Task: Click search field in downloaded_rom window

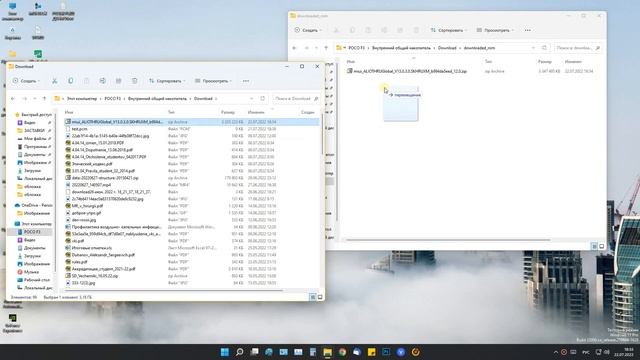Action: 577,48
